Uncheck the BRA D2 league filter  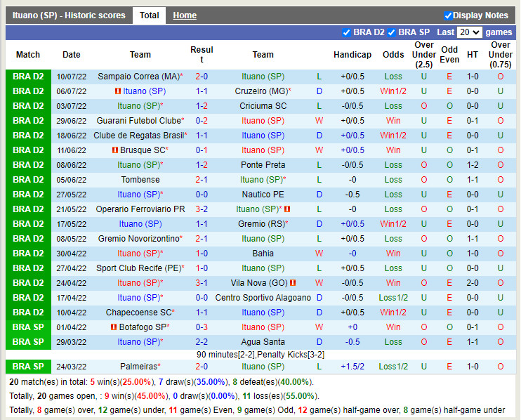pyautogui.click(x=346, y=32)
